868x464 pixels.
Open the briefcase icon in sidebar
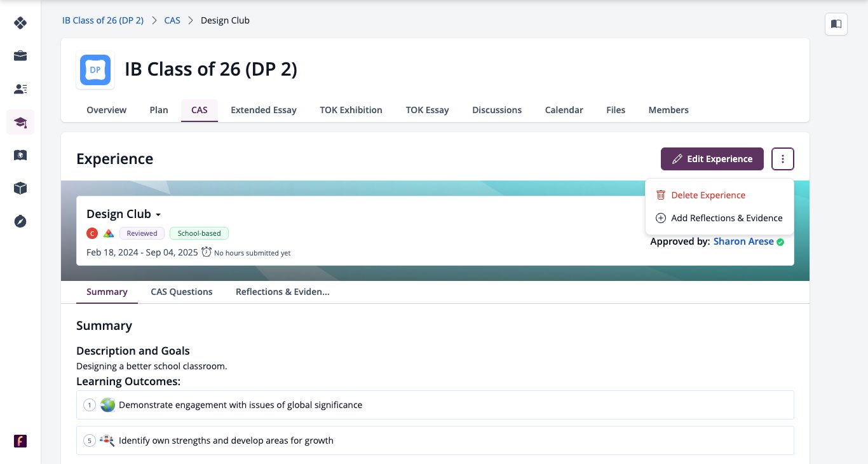[x=20, y=56]
